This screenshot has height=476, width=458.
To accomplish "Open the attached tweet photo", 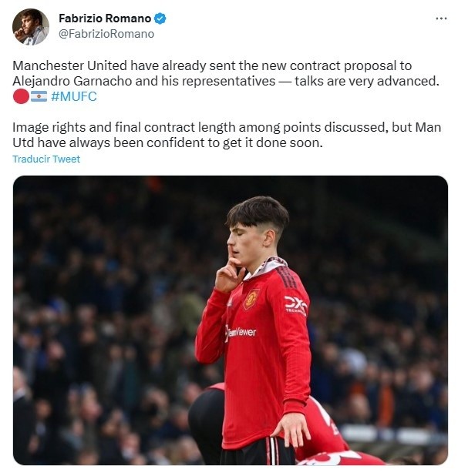I will tap(230, 320).
